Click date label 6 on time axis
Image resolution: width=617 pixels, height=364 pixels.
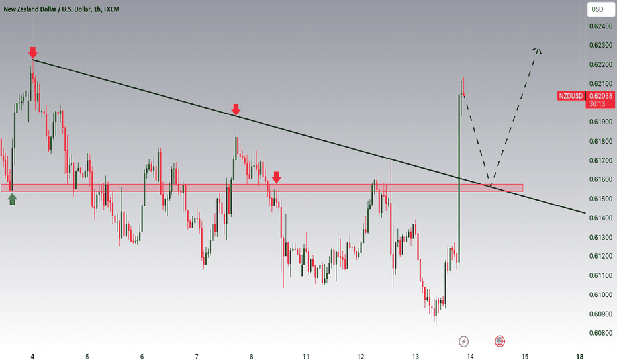[x=142, y=357]
